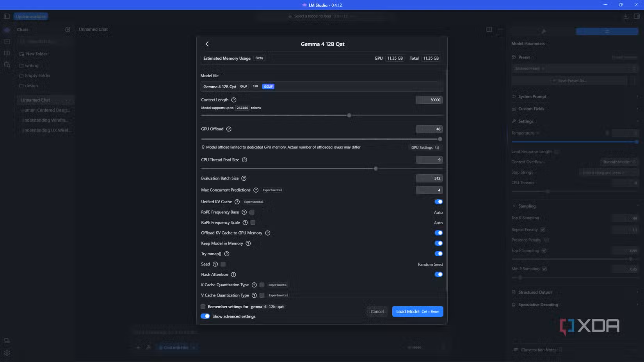
Task: Enable RoPE Frequency Scale checkbox
Action: [253, 223]
